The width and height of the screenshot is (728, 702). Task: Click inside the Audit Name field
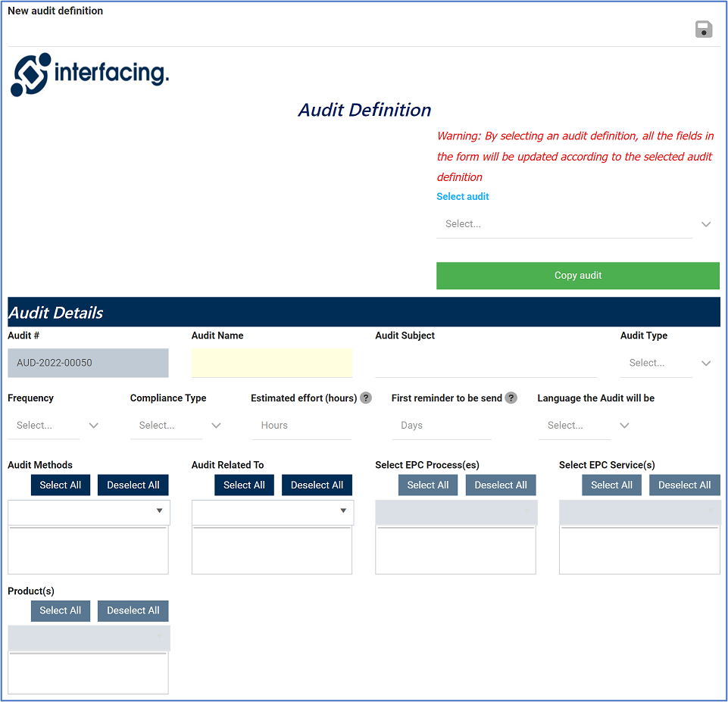271,363
